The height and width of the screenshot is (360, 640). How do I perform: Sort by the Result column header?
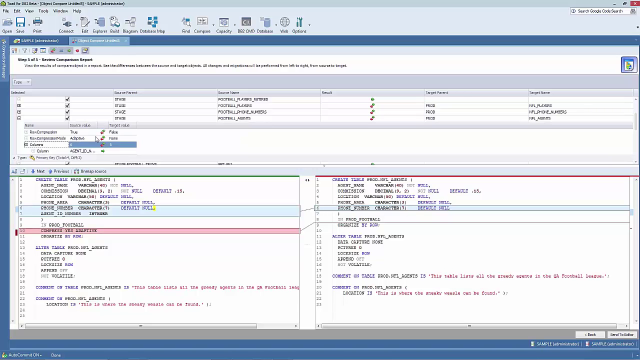click(x=372, y=93)
